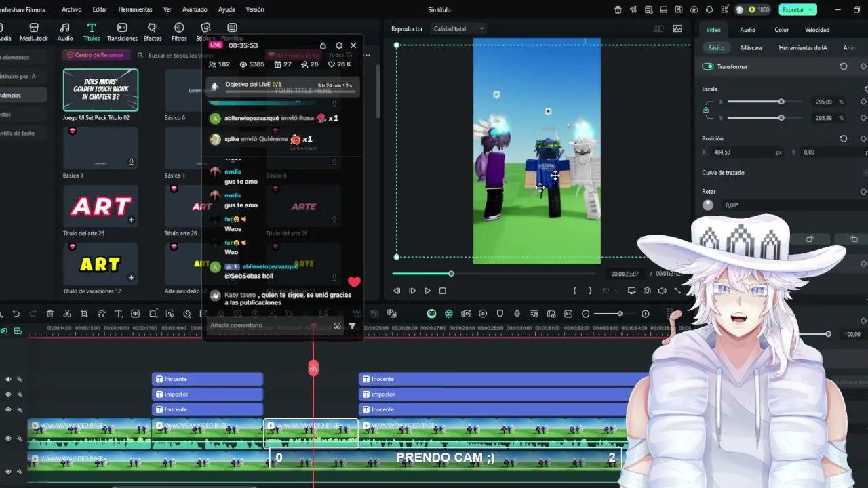Image resolution: width=868 pixels, height=488 pixels.
Task: Toggle the scale lock link icon
Action: [x=706, y=110]
